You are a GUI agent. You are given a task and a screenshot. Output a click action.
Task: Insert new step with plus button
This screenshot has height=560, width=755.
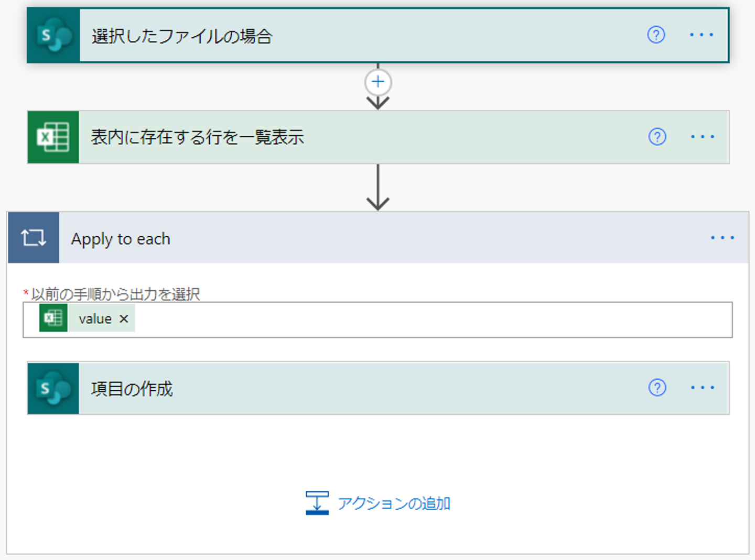[x=378, y=82]
